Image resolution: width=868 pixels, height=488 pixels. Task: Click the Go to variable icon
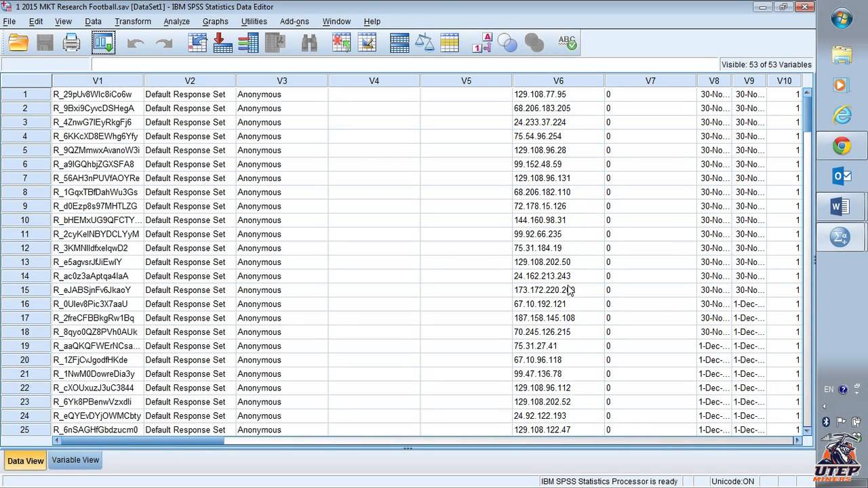(222, 43)
